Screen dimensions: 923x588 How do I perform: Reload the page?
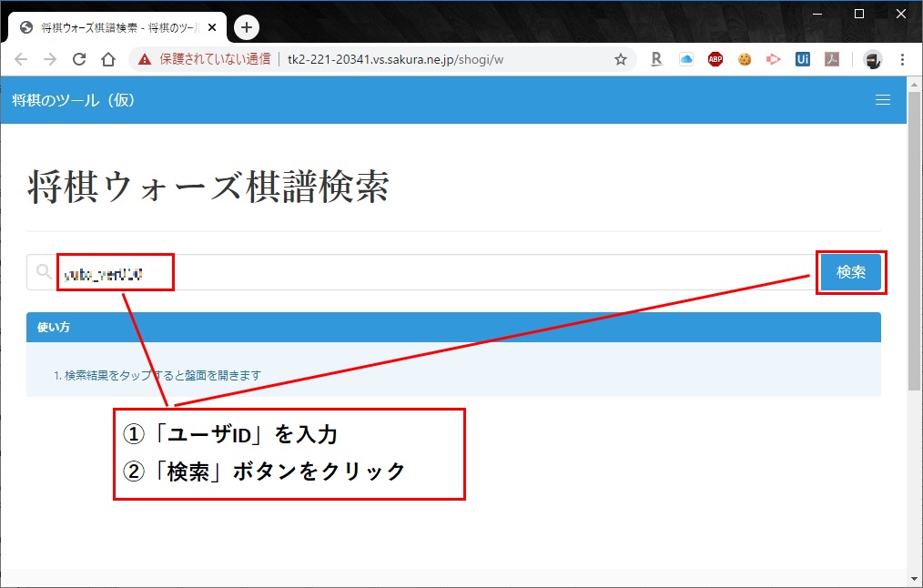point(79,59)
